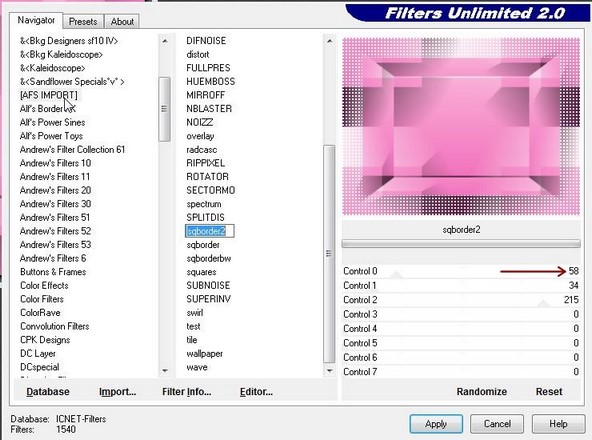The width and height of the screenshot is (592, 440).
Task: Open the About tab
Action: click(x=122, y=22)
